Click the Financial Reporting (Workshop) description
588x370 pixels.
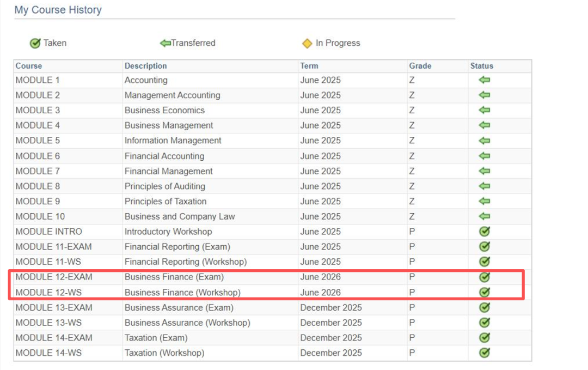click(x=186, y=262)
